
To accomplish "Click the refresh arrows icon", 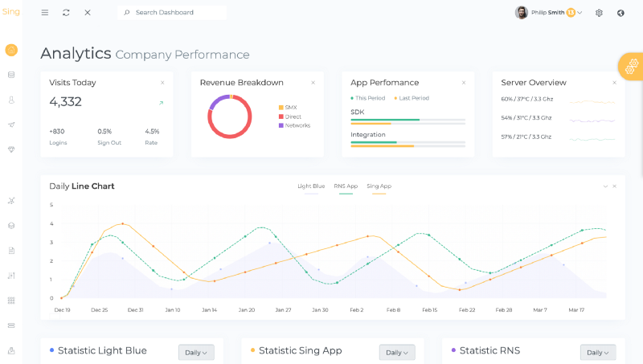I will (66, 13).
